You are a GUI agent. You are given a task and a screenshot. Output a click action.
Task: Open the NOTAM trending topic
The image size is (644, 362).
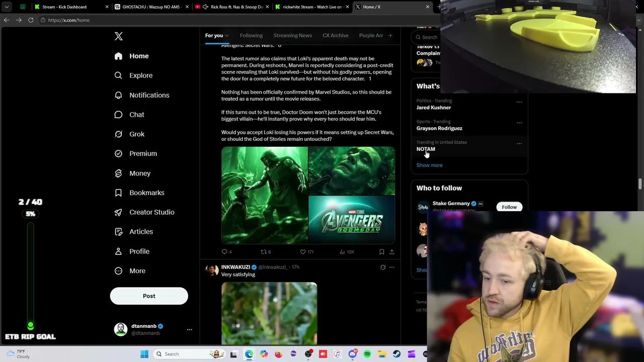click(x=426, y=149)
